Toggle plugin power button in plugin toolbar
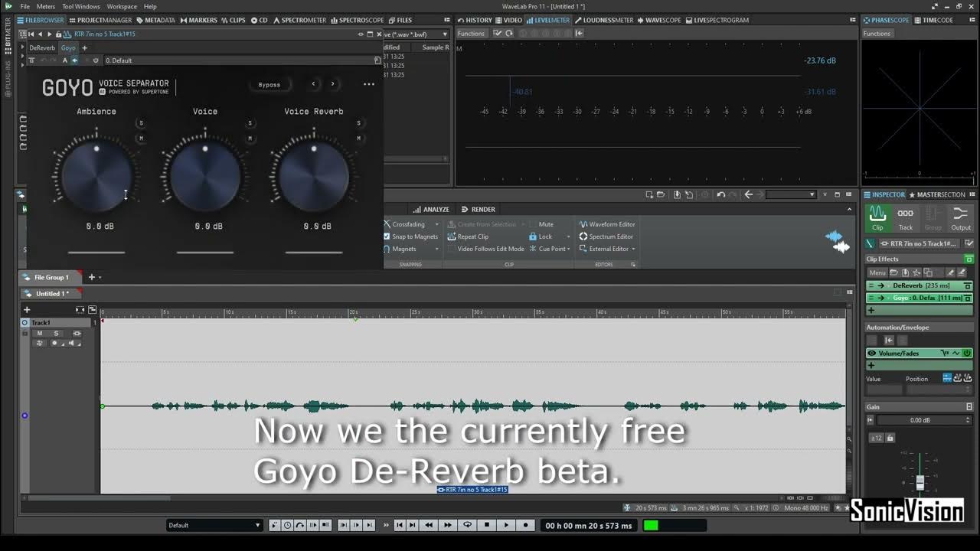Viewport: 980px width, 551px height. coord(96,60)
